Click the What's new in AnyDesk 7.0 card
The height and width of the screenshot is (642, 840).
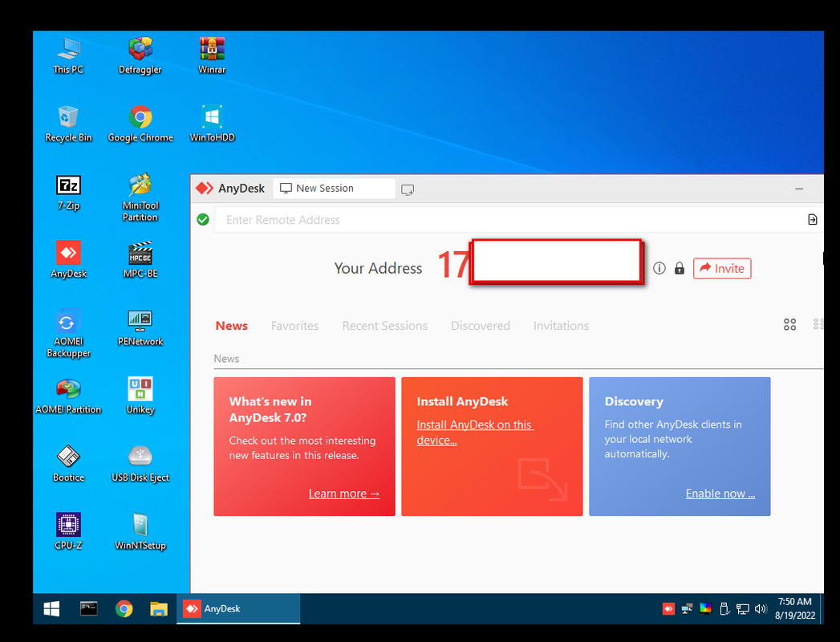pyautogui.click(x=304, y=446)
